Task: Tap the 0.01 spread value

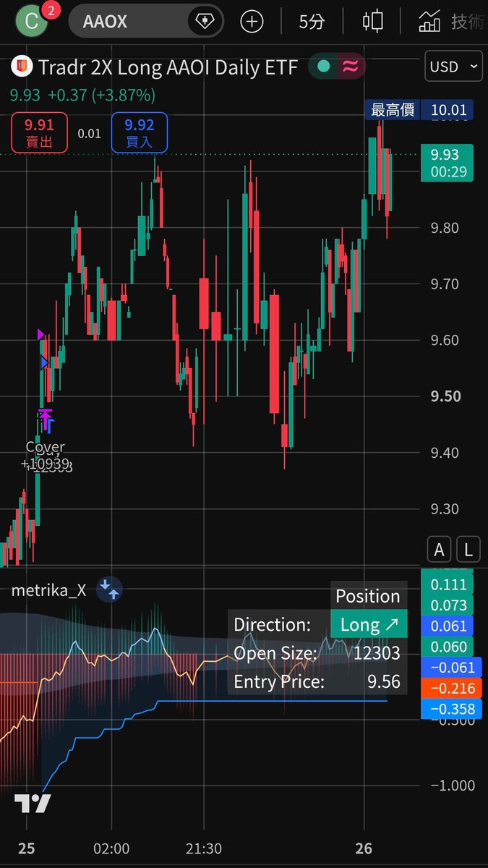Action: pyautogui.click(x=90, y=133)
